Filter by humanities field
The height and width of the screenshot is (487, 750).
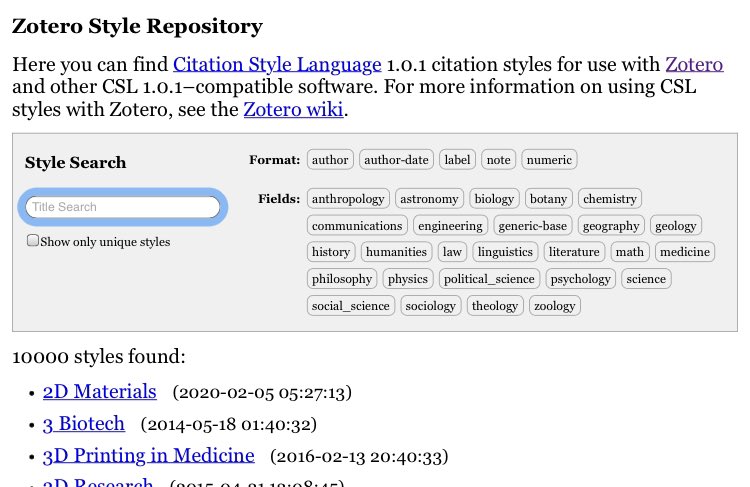pyautogui.click(x=397, y=252)
